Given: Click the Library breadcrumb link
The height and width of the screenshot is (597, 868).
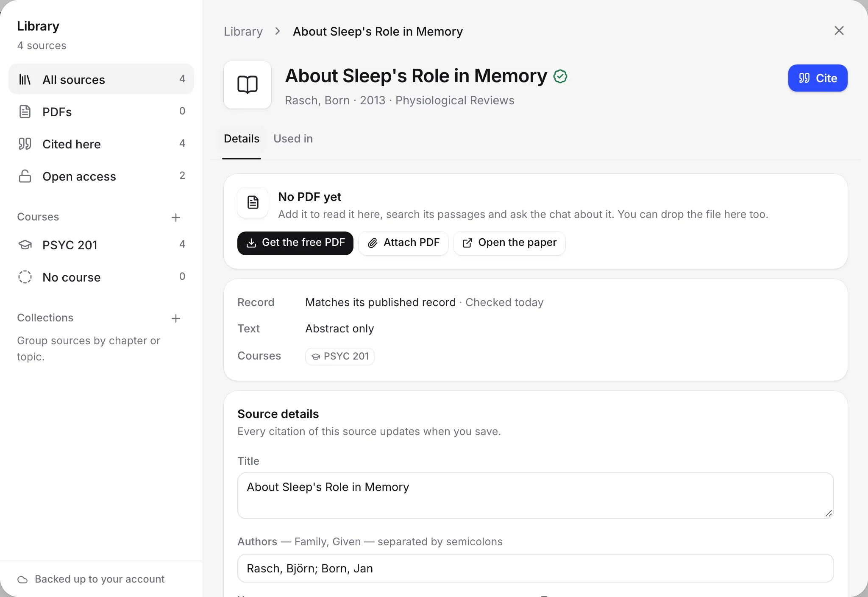Looking at the screenshot, I should 243,31.
